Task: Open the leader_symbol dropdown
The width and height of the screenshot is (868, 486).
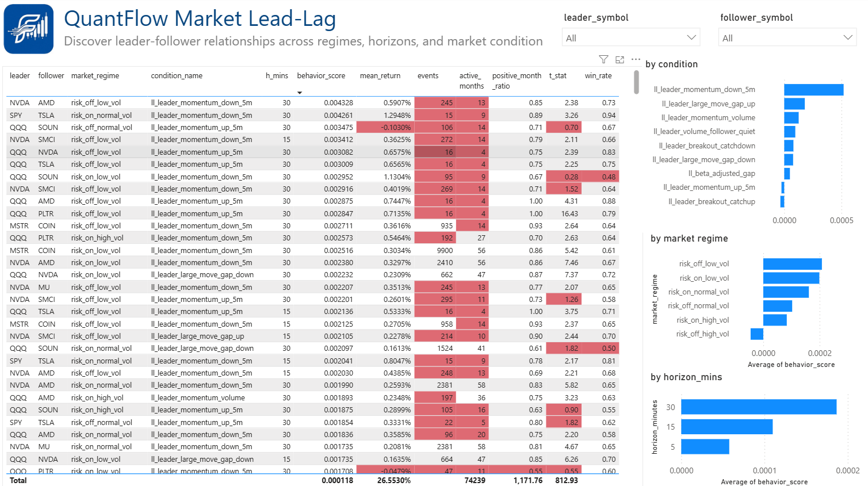Action: (x=631, y=38)
